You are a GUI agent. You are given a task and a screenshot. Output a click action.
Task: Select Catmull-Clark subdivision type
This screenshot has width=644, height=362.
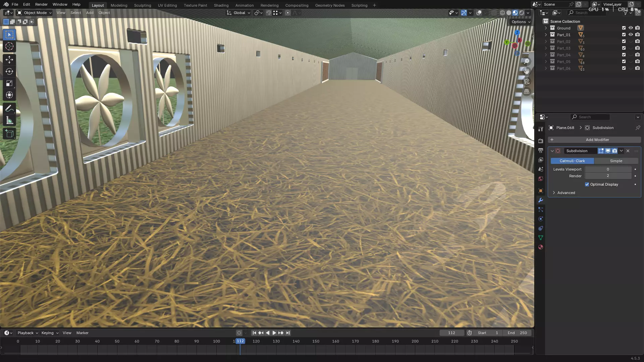(x=572, y=161)
